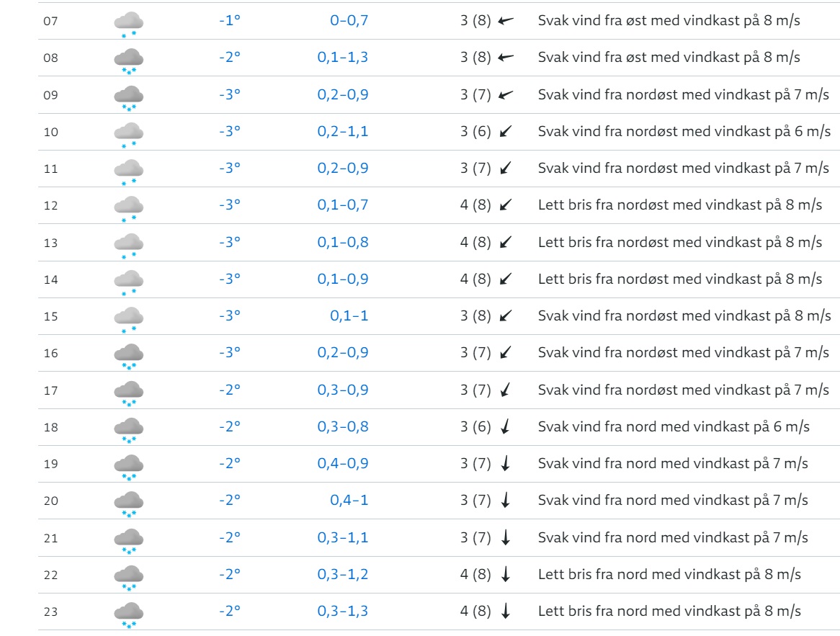Click the snow weather icon at hour 12
The height and width of the screenshot is (636, 840).
click(128, 209)
